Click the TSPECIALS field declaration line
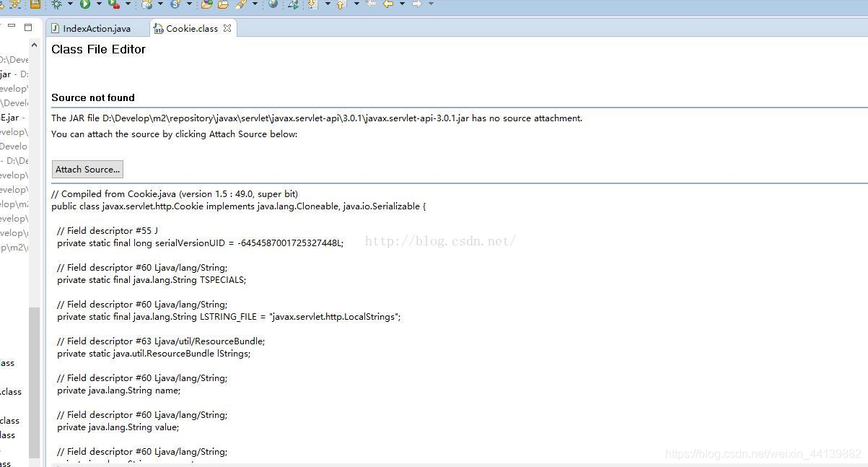This screenshot has width=868, height=467. click(x=152, y=279)
